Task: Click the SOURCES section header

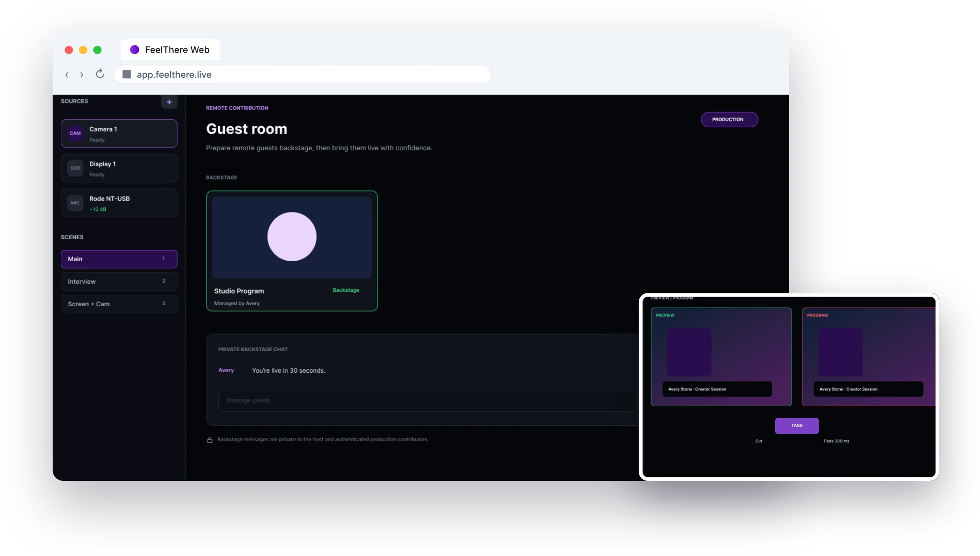Action: pyautogui.click(x=74, y=101)
